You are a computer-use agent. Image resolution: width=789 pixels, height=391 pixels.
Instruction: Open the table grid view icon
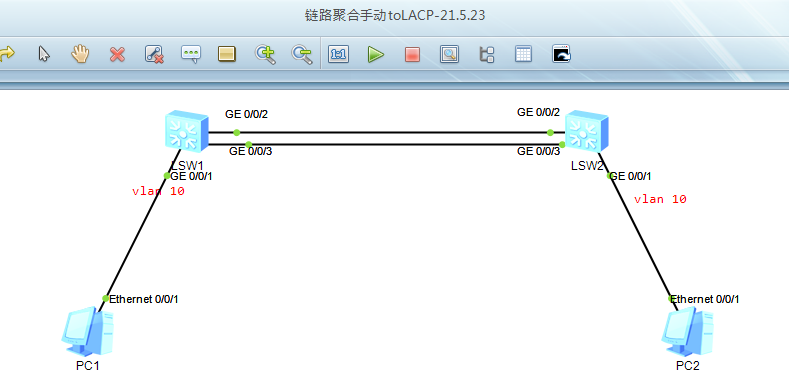pos(524,54)
